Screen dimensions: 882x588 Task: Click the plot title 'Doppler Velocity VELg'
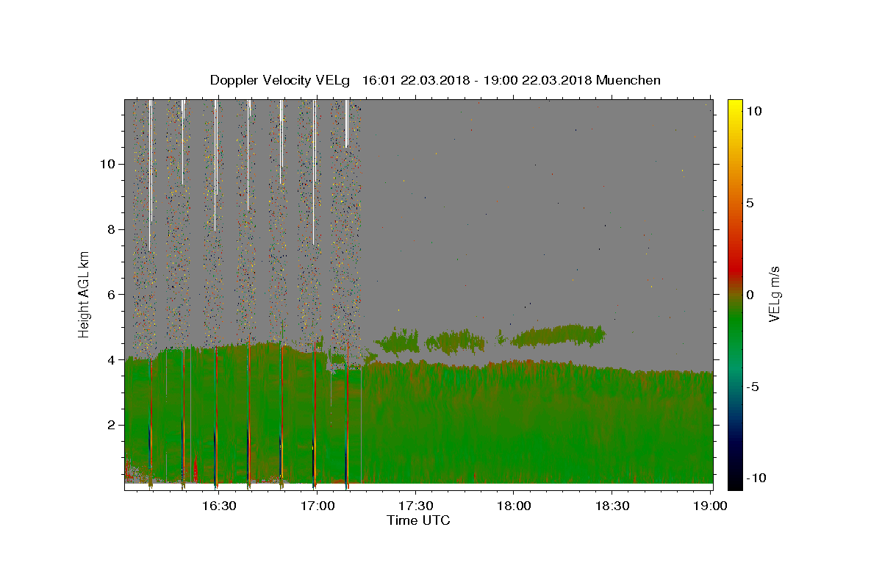280,80
